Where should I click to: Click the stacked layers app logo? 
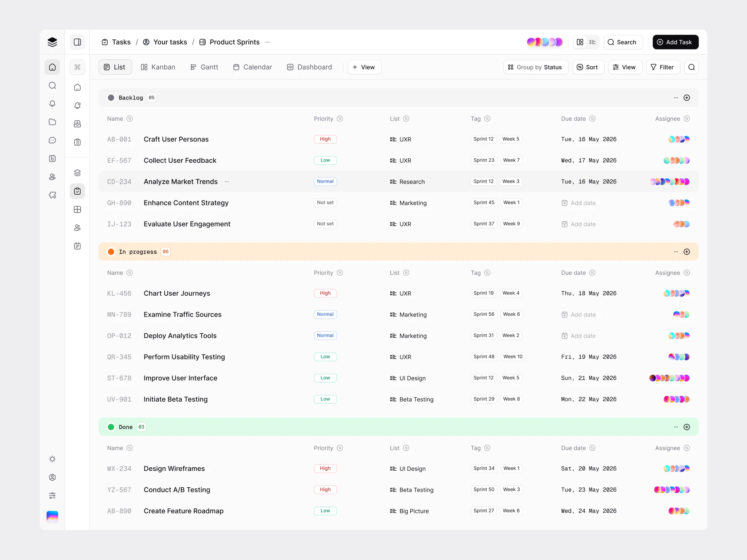[x=52, y=42]
